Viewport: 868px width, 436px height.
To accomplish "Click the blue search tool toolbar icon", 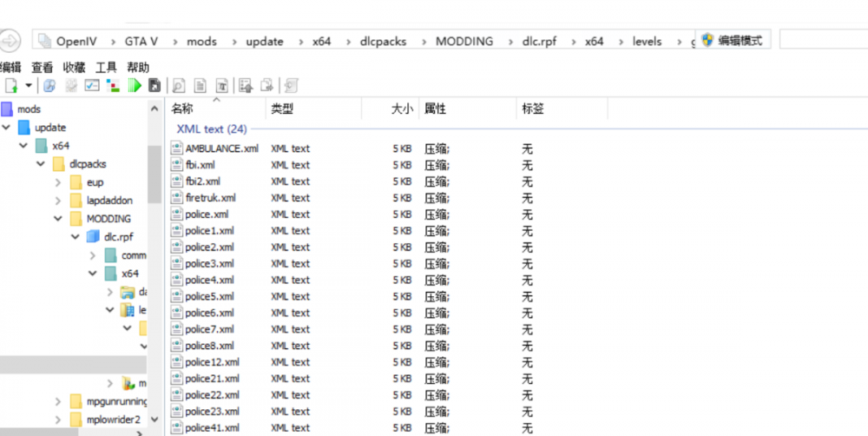I will pos(49,85).
